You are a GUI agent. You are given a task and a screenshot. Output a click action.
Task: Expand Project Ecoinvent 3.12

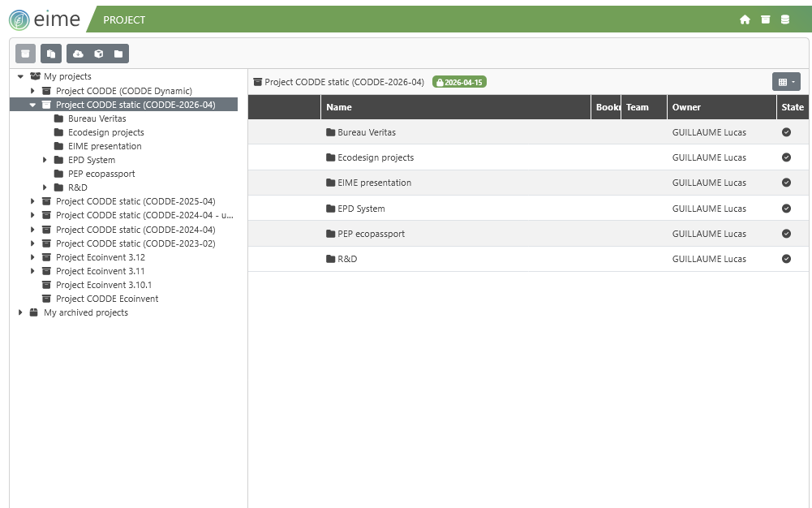[32, 257]
